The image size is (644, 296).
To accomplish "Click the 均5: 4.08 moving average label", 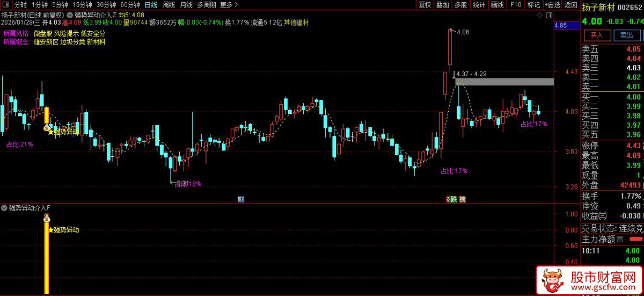I will point(130,15).
